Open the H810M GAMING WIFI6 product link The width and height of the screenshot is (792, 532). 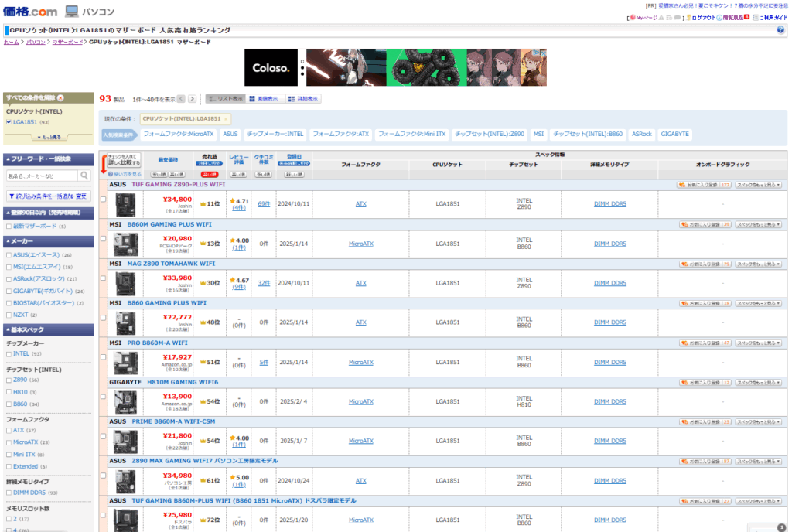183,383
